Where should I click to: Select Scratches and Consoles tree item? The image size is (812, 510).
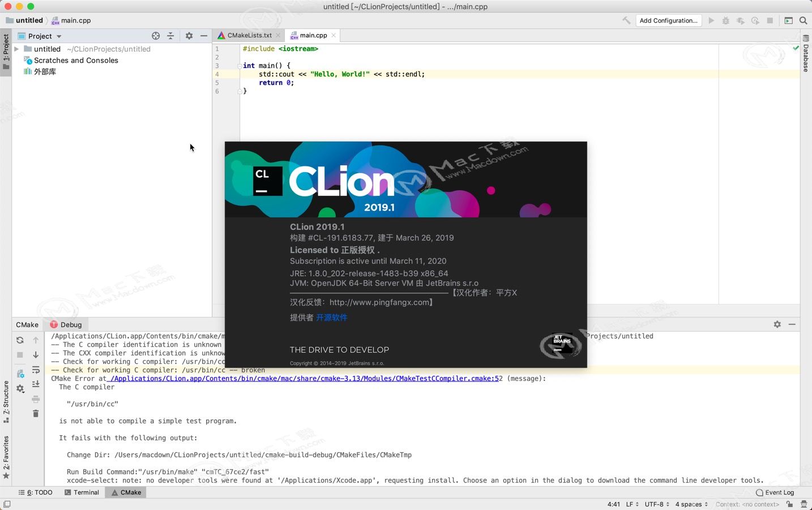pyautogui.click(x=71, y=61)
